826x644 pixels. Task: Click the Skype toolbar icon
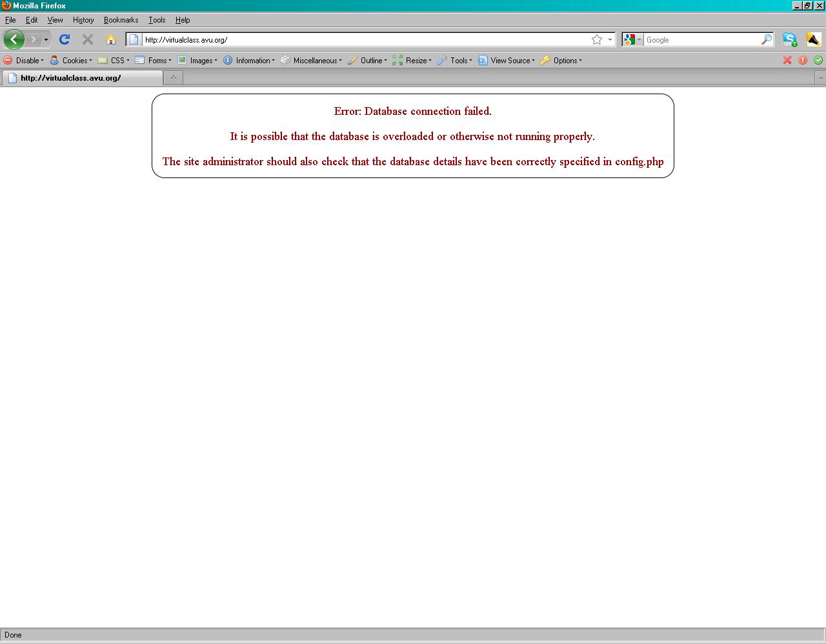[x=789, y=39]
